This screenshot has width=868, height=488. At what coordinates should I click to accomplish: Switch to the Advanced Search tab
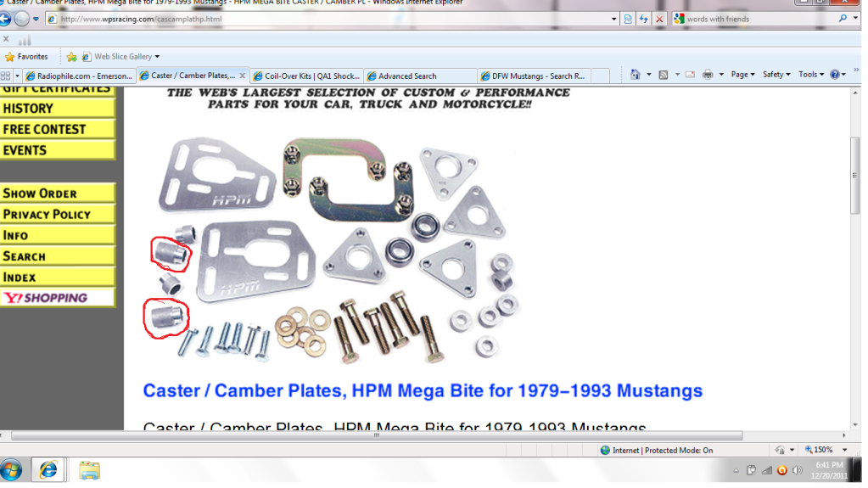[x=420, y=76]
